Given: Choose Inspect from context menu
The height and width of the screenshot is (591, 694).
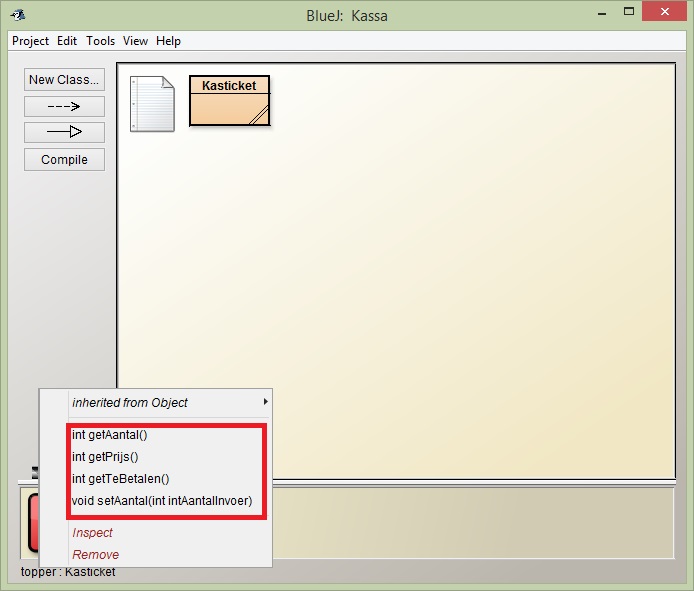Looking at the screenshot, I should pos(93,533).
